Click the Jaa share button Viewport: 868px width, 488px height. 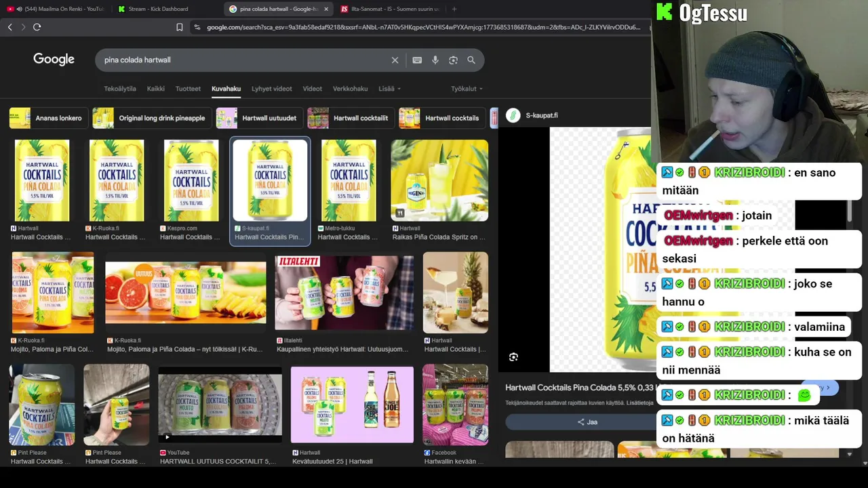point(587,422)
